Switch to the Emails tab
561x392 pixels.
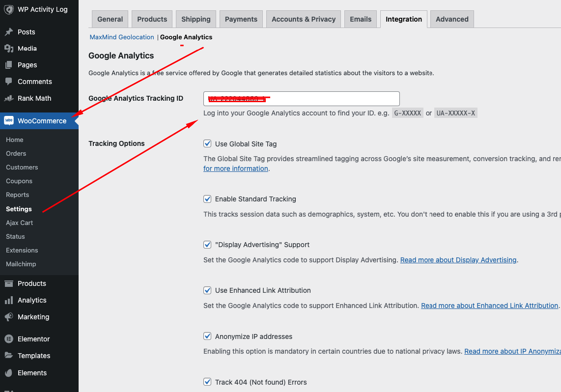click(x=360, y=19)
